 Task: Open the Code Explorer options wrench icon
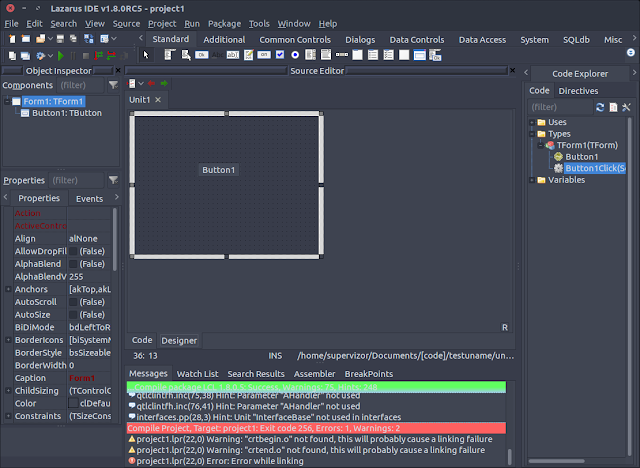[626, 107]
